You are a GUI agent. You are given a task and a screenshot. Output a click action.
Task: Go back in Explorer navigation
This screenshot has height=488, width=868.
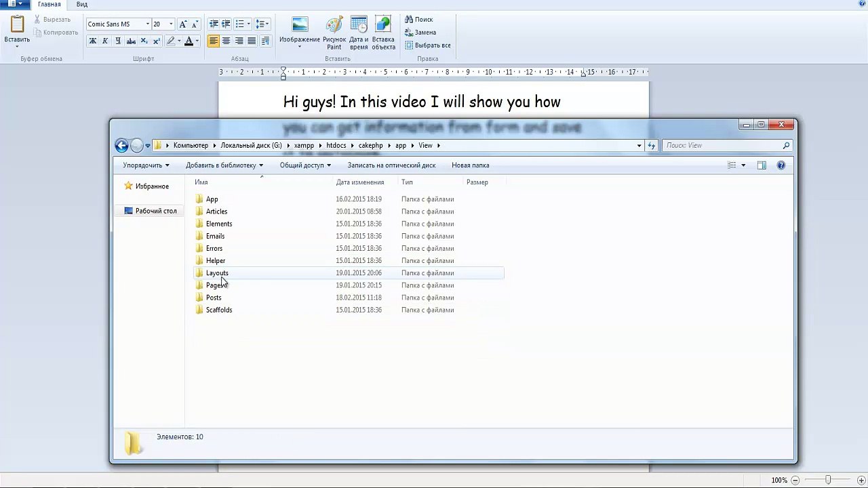121,145
